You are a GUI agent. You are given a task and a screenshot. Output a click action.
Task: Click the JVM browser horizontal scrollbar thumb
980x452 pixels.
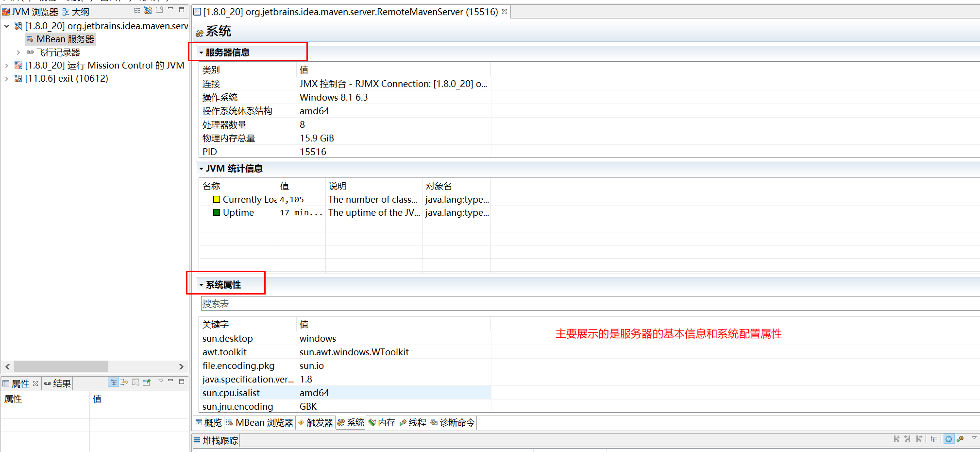pos(61,366)
